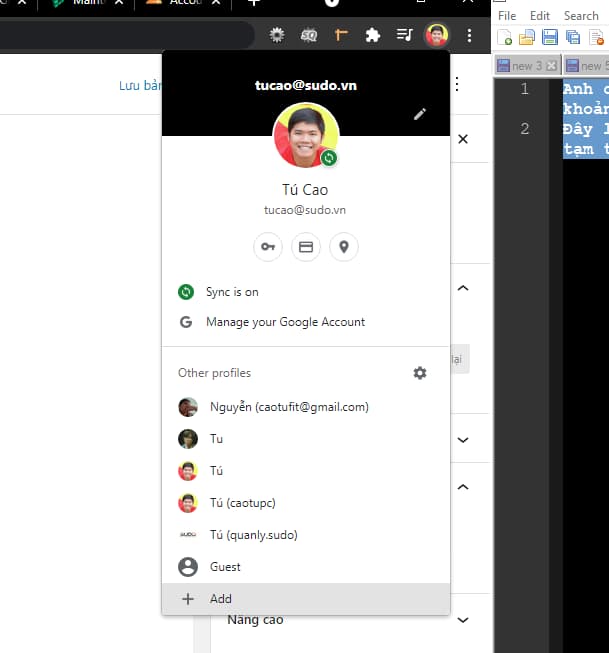Viewport: 609px width, 653px height.
Task: Close the new 3 tab in Notepad++
Action: [x=551, y=66]
